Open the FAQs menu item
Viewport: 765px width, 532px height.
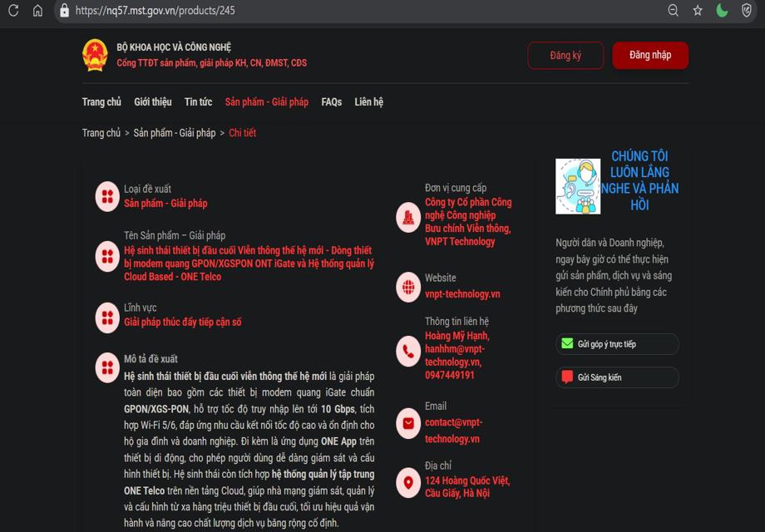click(x=331, y=102)
